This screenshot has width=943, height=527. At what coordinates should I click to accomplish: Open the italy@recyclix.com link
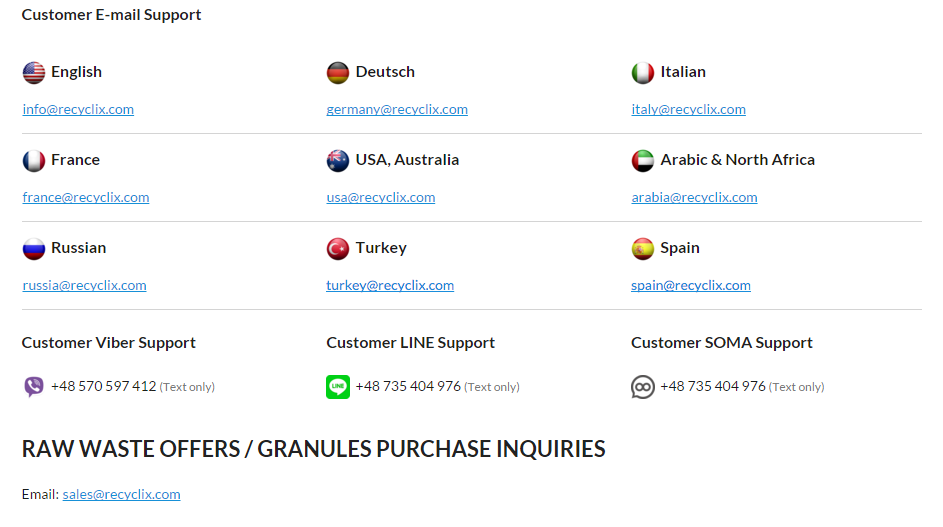[x=688, y=110]
